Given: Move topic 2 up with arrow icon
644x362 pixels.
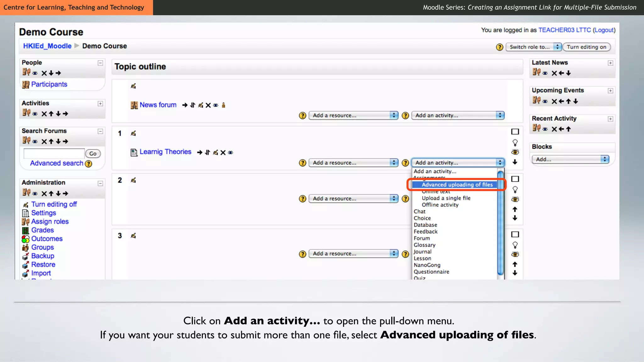Looking at the screenshot, I should tap(515, 209).
